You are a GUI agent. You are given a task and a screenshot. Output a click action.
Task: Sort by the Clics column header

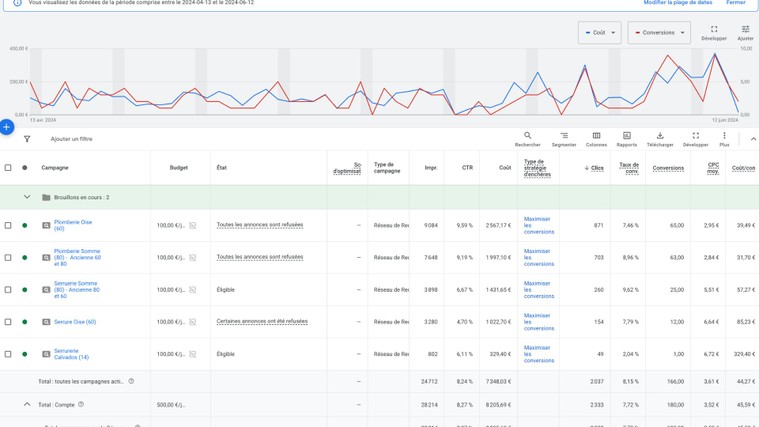[596, 168]
